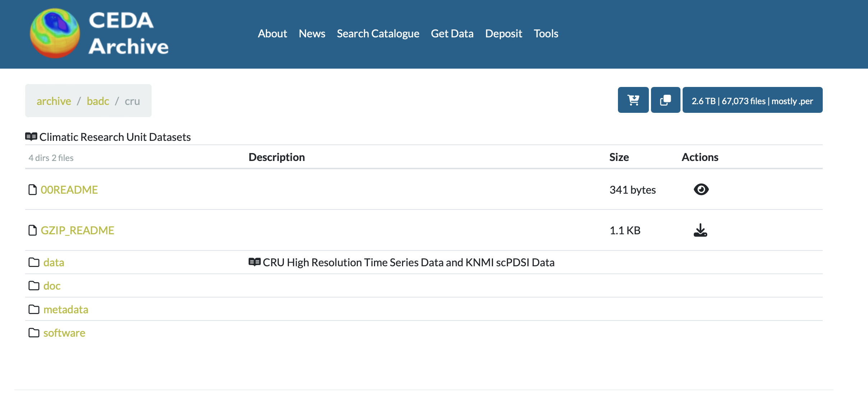Click the copy path icon button
The height and width of the screenshot is (401, 868).
665,100
